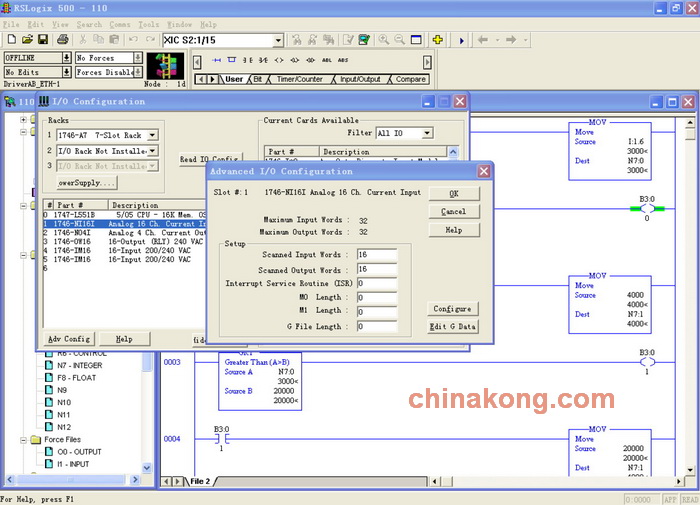Select the File 2 ladder tab
This screenshot has width=700, height=505.
pyautogui.click(x=200, y=481)
